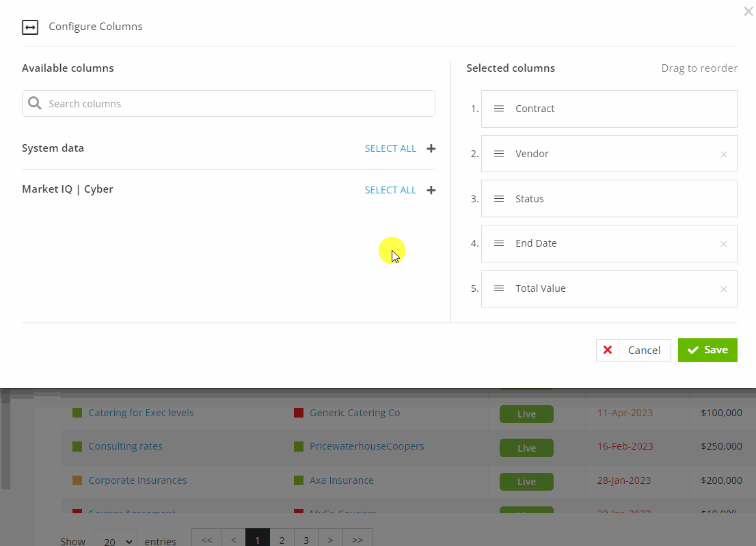
Task: Open the Consulting rates contract
Action: (125, 446)
